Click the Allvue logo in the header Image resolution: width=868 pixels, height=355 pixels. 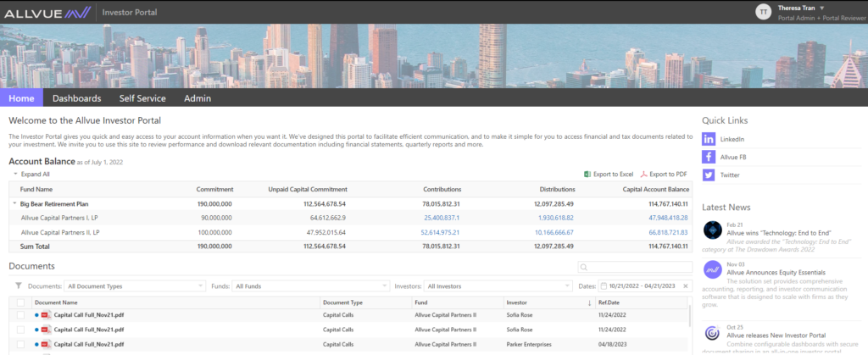coord(47,12)
